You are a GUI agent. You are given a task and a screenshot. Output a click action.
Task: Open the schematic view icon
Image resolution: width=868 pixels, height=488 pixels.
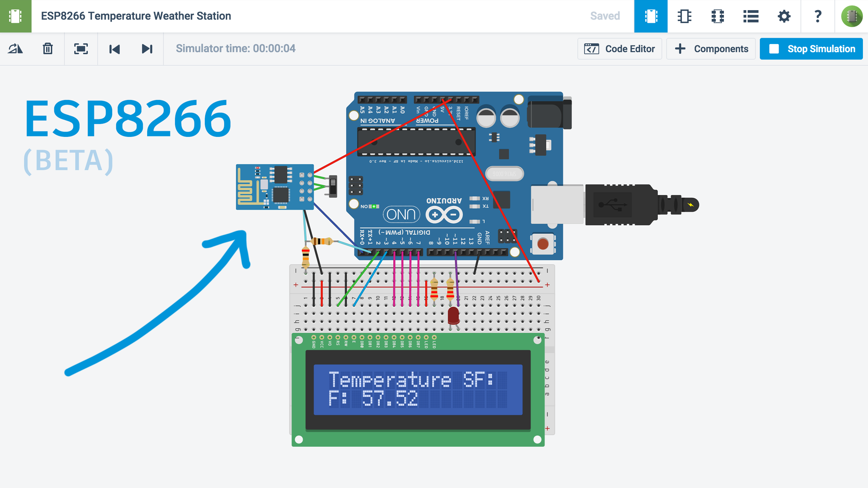[684, 16]
